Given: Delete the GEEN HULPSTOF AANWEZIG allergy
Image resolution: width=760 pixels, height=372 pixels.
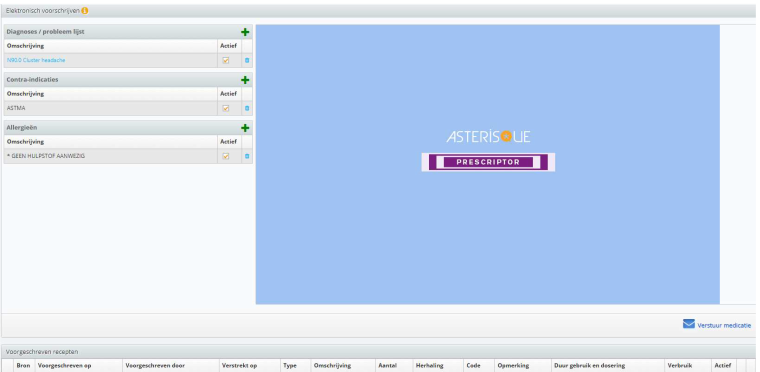Looking at the screenshot, I should coord(247,156).
